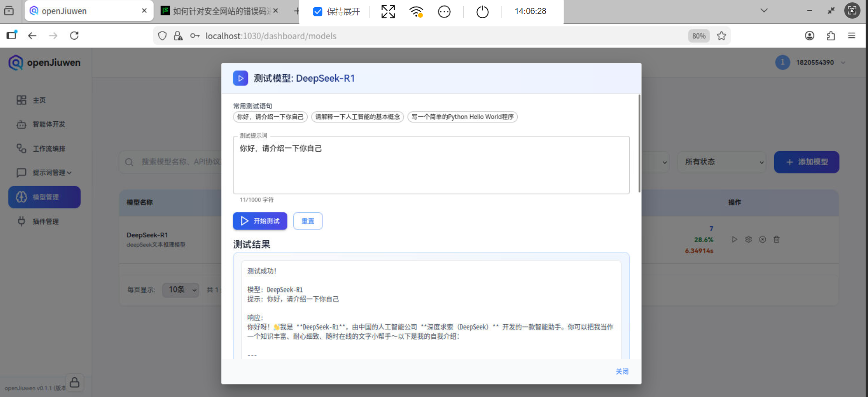Screen dimensions: 868x397
Task: Click the key permissions icon in address bar
Action: point(195,36)
